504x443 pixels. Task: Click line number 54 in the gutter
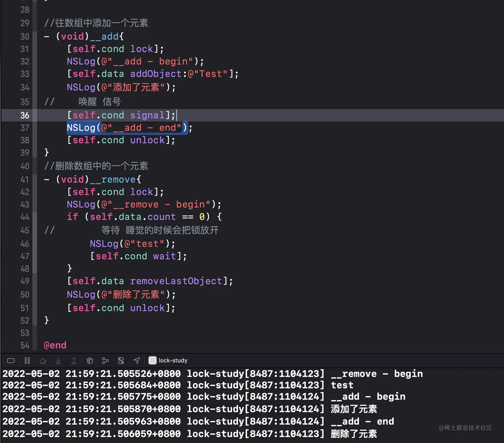click(x=25, y=345)
